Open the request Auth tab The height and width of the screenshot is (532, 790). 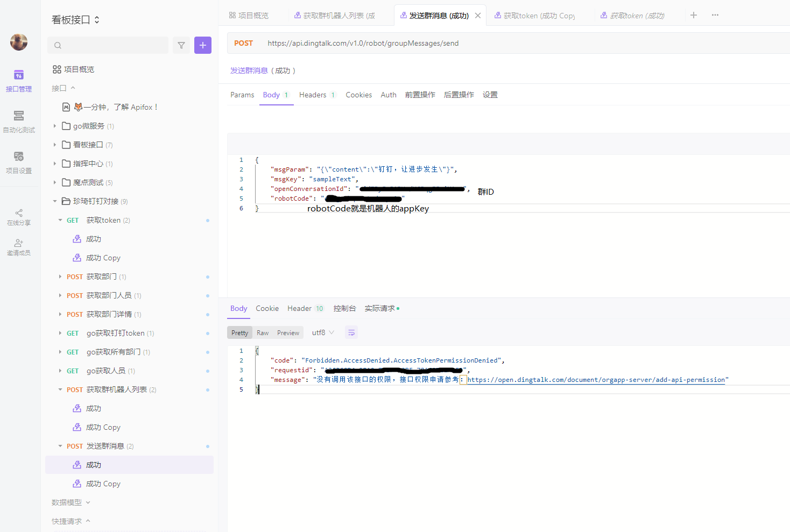tap(389, 95)
